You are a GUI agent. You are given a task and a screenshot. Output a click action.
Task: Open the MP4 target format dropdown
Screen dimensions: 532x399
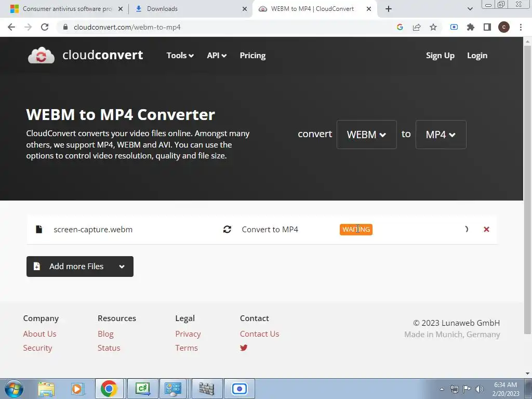point(441,135)
